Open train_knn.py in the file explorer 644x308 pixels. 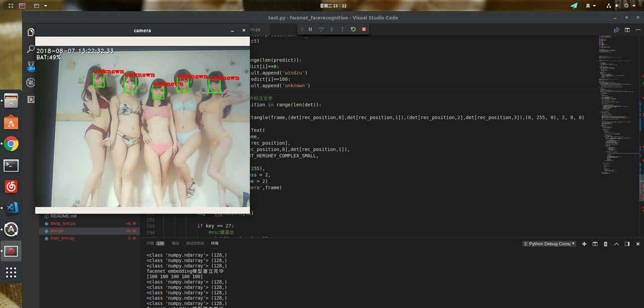62,238
